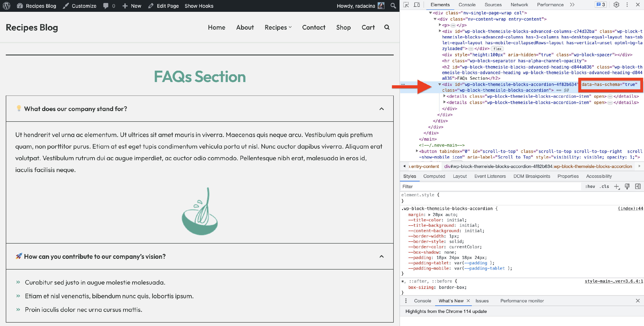Open the Computed styles tab
Viewport: 644px width, 326px height.
tap(434, 176)
